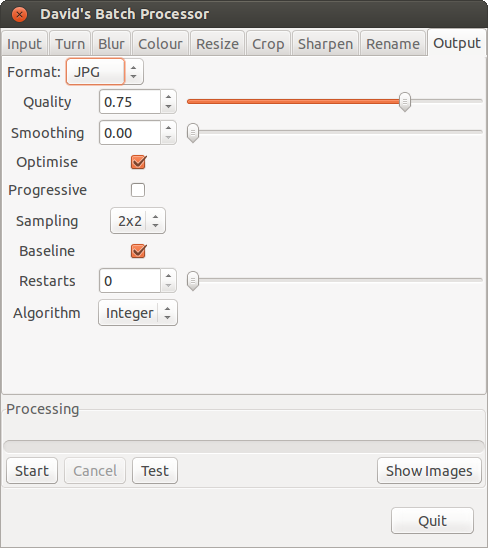Click the Start button

click(x=32, y=471)
